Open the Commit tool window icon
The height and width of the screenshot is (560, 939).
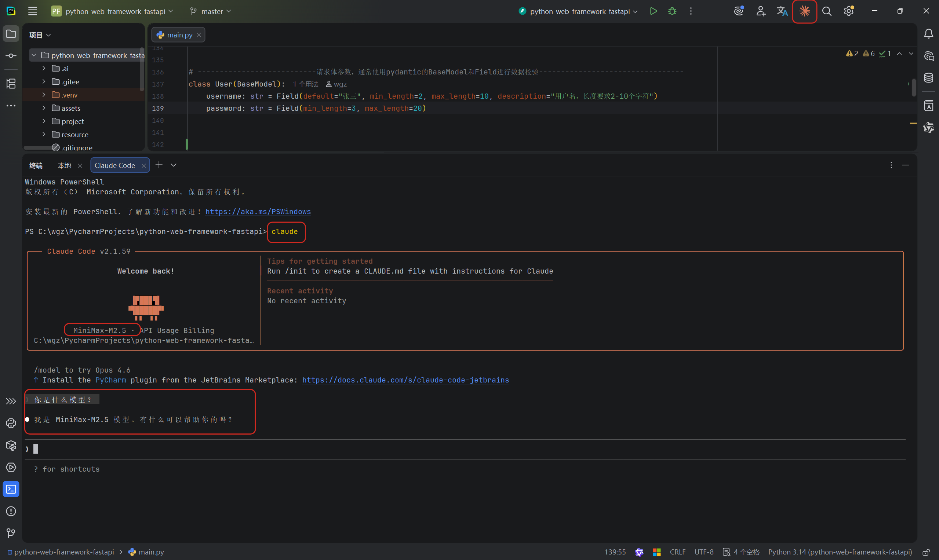tap(11, 56)
